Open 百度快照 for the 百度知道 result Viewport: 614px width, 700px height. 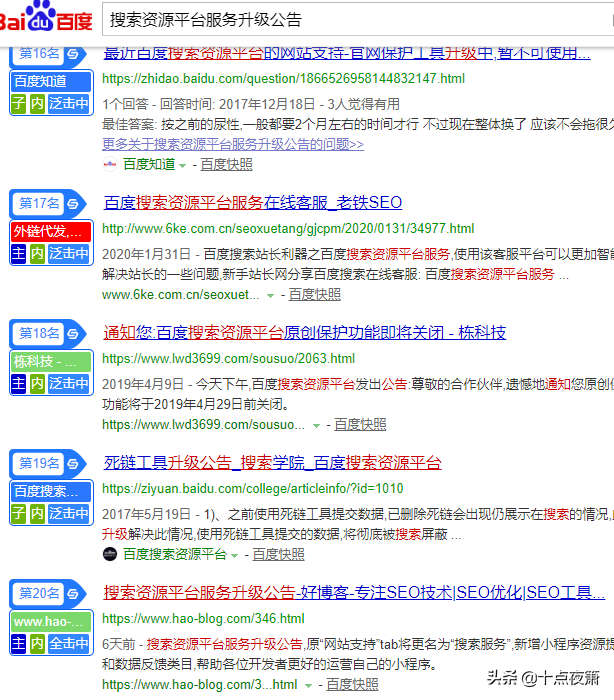[x=226, y=165]
